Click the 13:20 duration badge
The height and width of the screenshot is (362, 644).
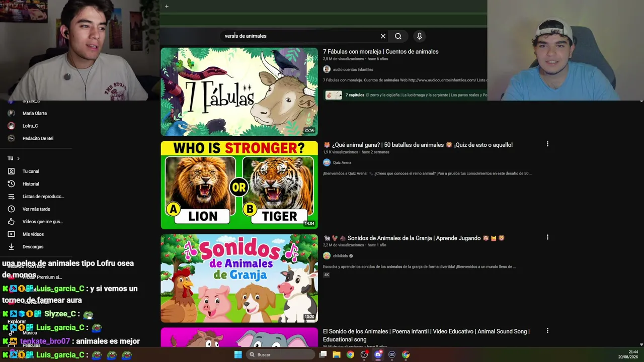309,317
